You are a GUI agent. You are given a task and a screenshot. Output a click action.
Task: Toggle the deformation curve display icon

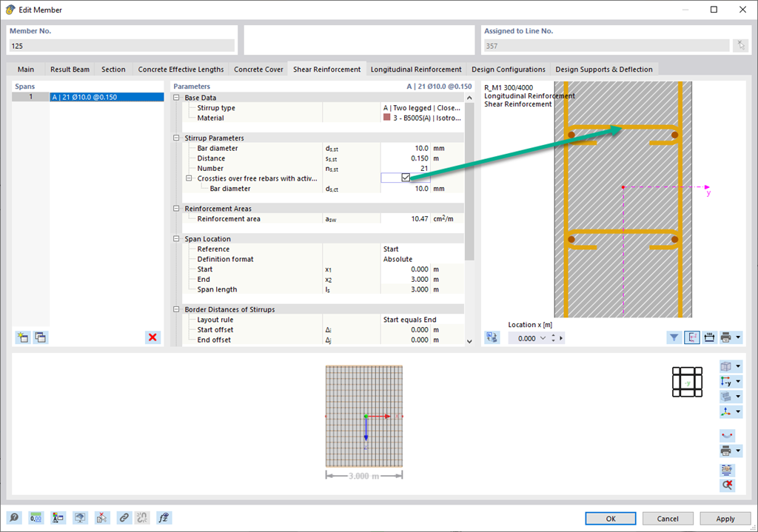click(727, 435)
